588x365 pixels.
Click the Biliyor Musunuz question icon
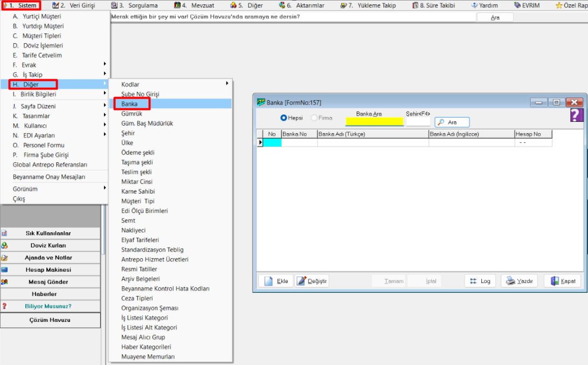tap(4, 306)
